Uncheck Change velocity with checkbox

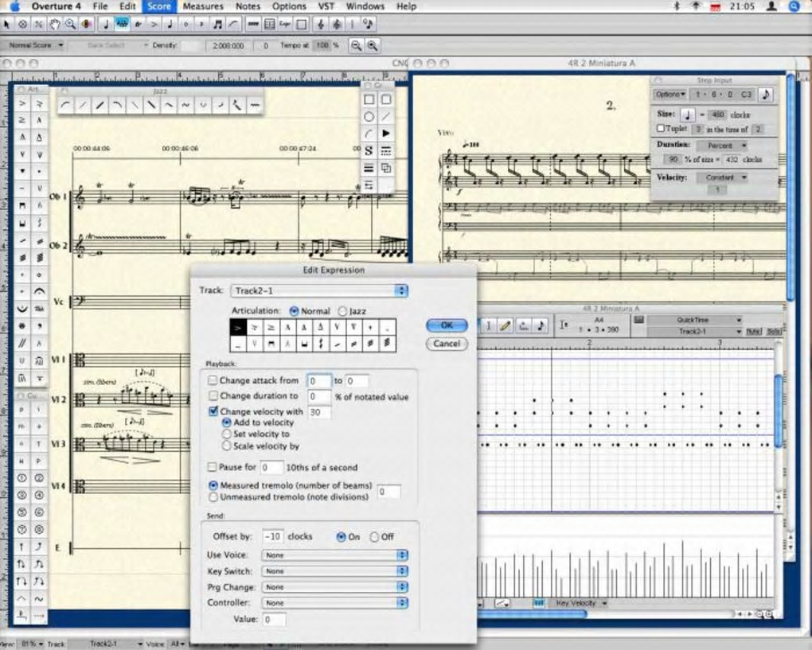tap(213, 411)
